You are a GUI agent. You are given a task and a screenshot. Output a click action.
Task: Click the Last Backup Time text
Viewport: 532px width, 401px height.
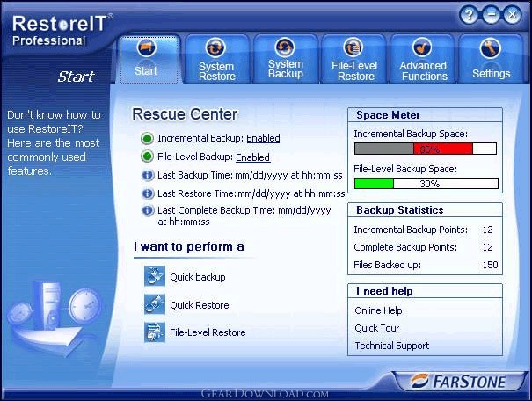[x=250, y=175]
